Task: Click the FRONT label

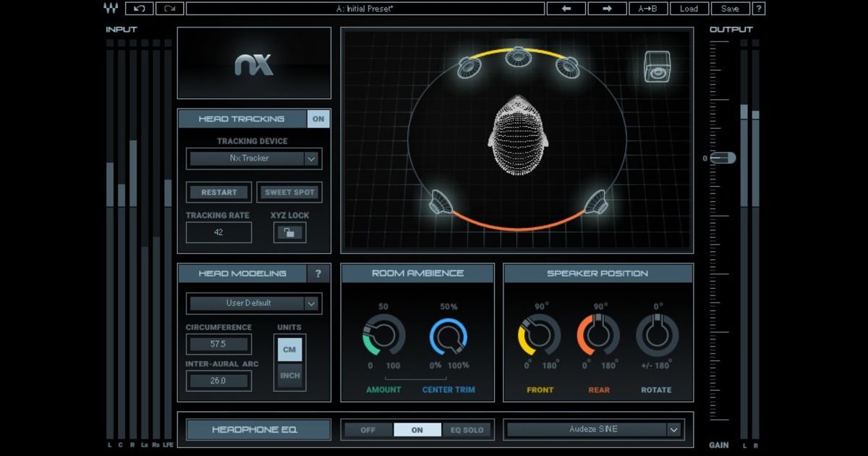Action: (x=540, y=390)
